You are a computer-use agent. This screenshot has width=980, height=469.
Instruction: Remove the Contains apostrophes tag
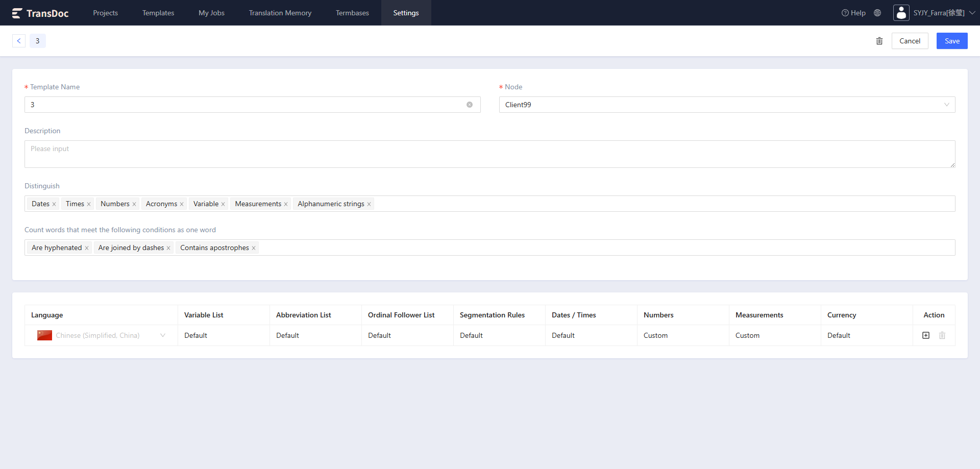click(x=254, y=248)
